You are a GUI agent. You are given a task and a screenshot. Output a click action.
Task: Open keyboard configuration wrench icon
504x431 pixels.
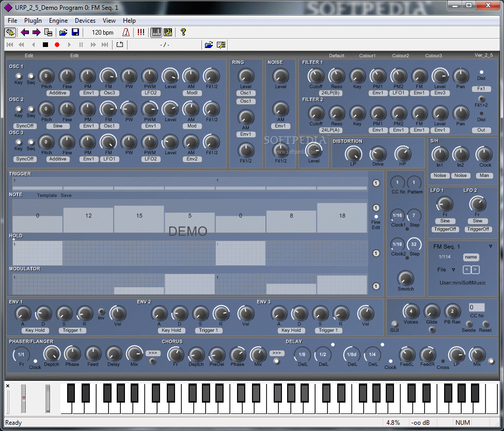(x=168, y=32)
